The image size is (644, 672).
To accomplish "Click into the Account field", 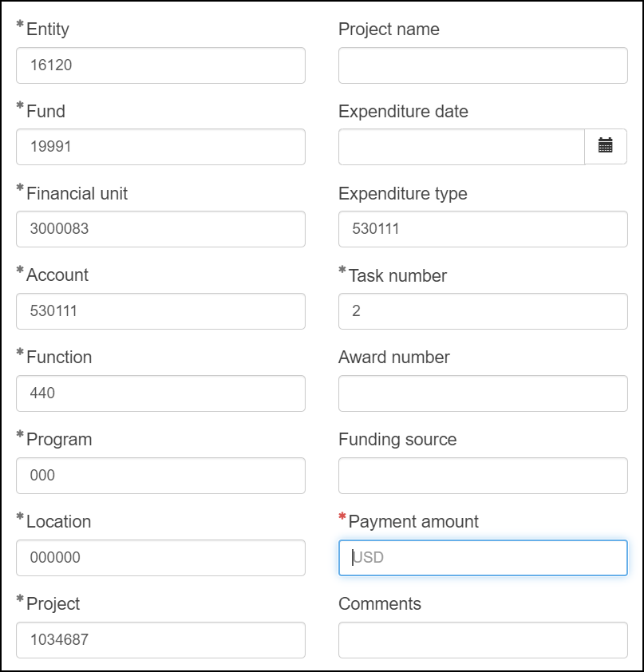I will (160, 311).
